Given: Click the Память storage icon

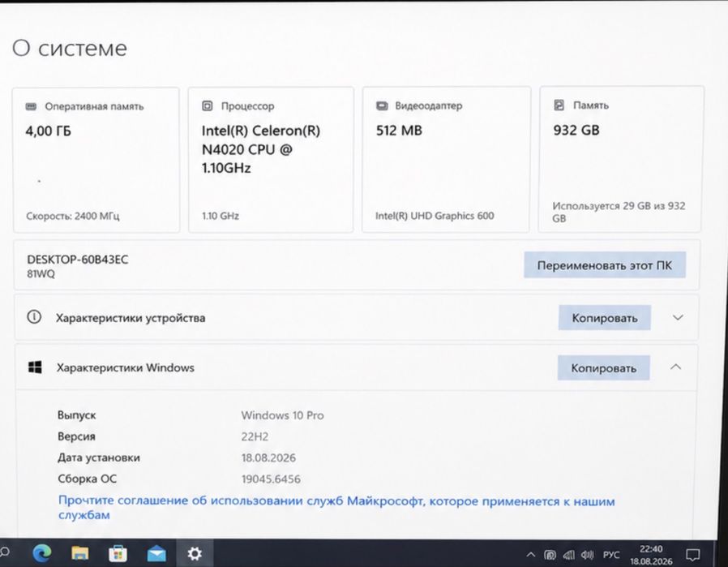Looking at the screenshot, I should (x=559, y=105).
